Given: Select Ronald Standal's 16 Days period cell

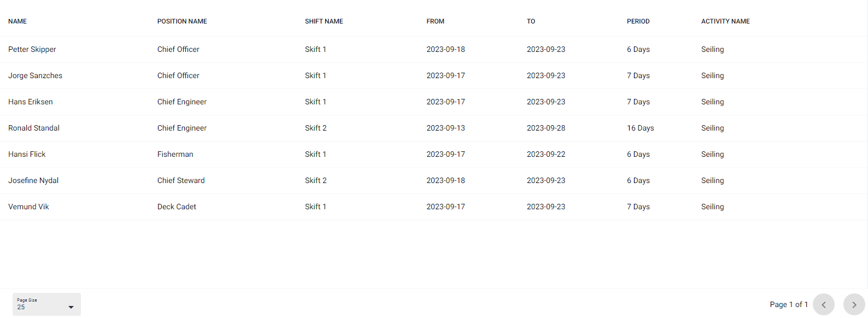Looking at the screenshot, I should [641, 128].
